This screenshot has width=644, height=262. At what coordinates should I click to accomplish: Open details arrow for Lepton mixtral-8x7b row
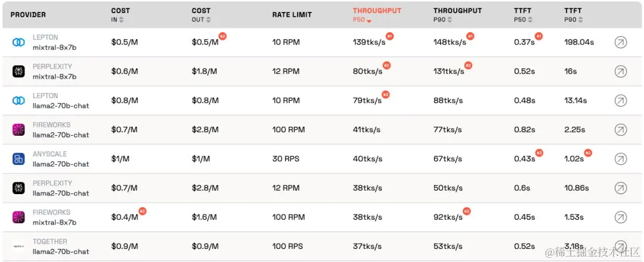[621, 42]
